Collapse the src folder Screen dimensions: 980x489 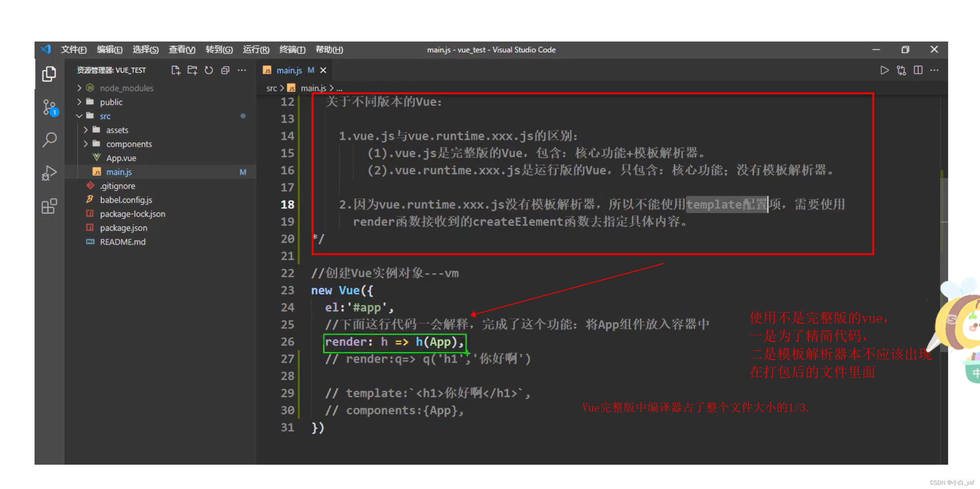tap(79, 116)
